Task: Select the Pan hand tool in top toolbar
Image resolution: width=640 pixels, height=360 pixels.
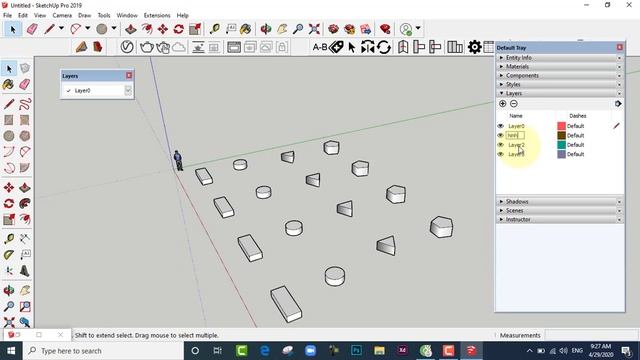Action: click(x=282, y=29)
